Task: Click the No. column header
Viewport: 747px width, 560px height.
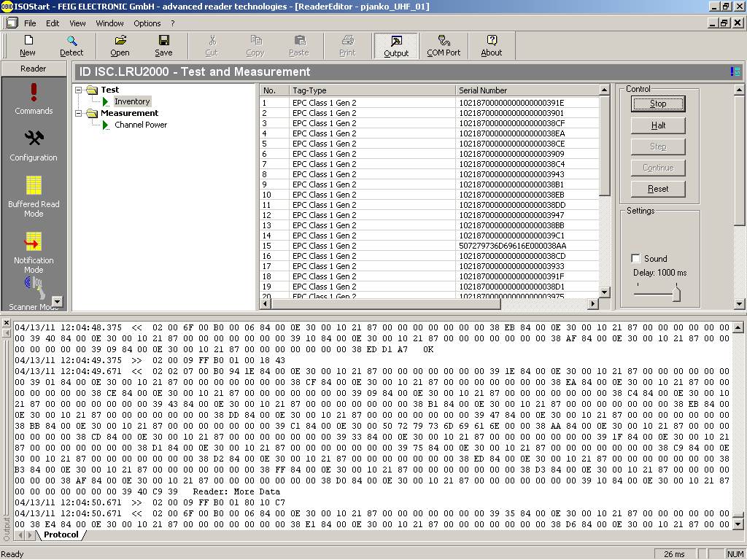Action: [x=275, y=90]
